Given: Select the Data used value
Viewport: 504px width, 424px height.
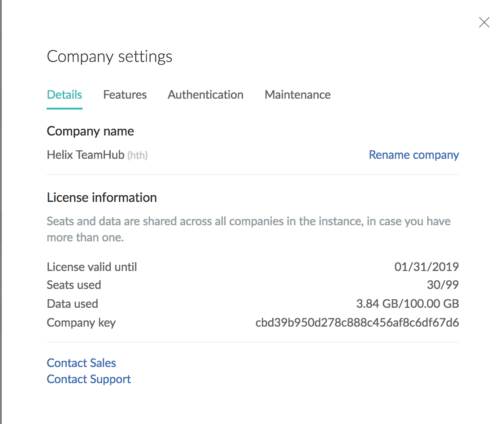Looking at the screenshot, I should coord(407,303).
